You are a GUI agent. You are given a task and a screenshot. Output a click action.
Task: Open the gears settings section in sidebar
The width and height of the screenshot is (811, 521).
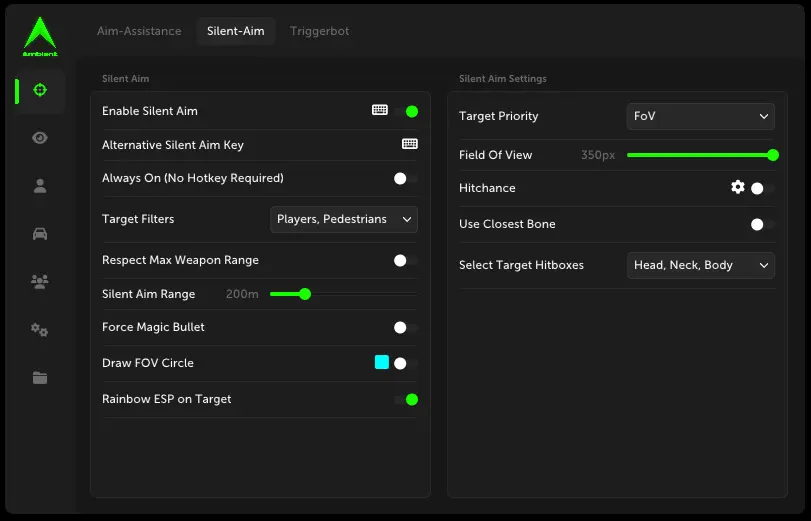[x=40, y=330]
